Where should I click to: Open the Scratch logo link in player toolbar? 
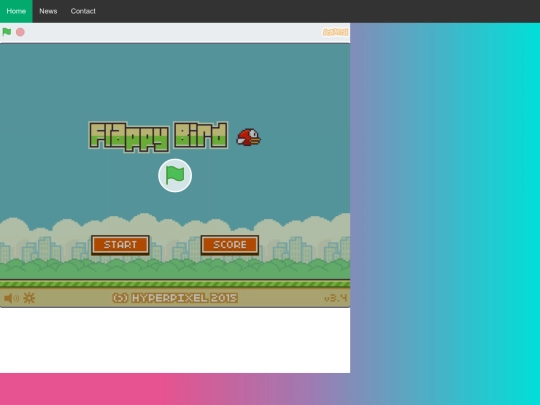(335, 32)
